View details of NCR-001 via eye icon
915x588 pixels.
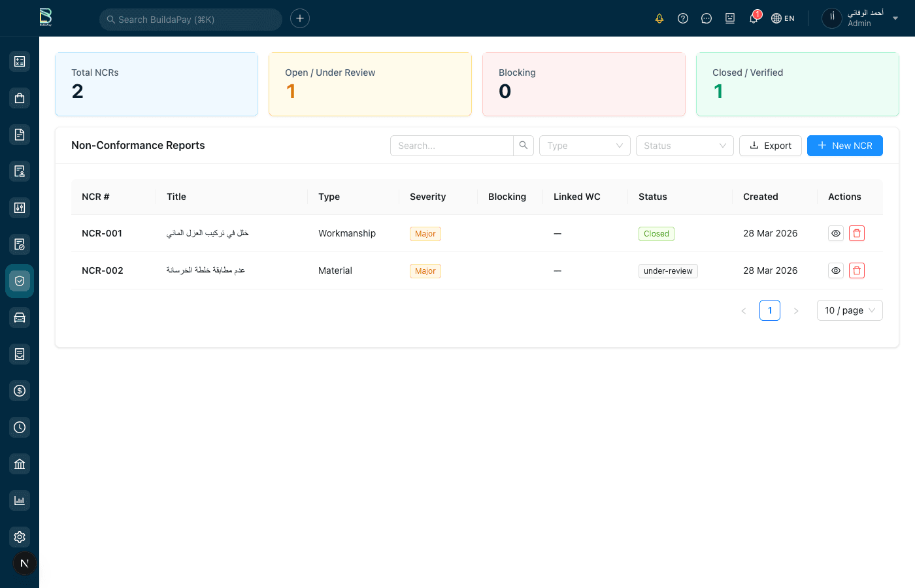tap(835, 233)
